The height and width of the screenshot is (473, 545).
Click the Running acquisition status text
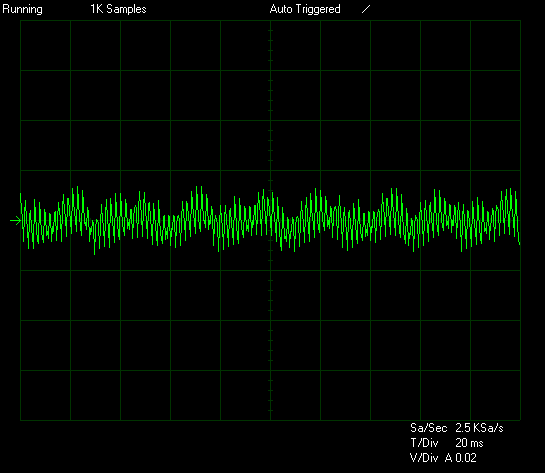[x=22, y=9]
